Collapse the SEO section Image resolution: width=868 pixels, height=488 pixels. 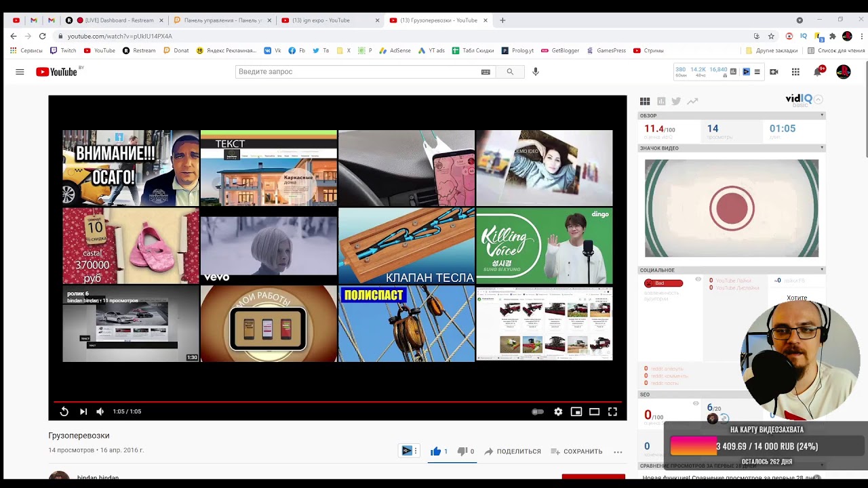click(822, 394)
